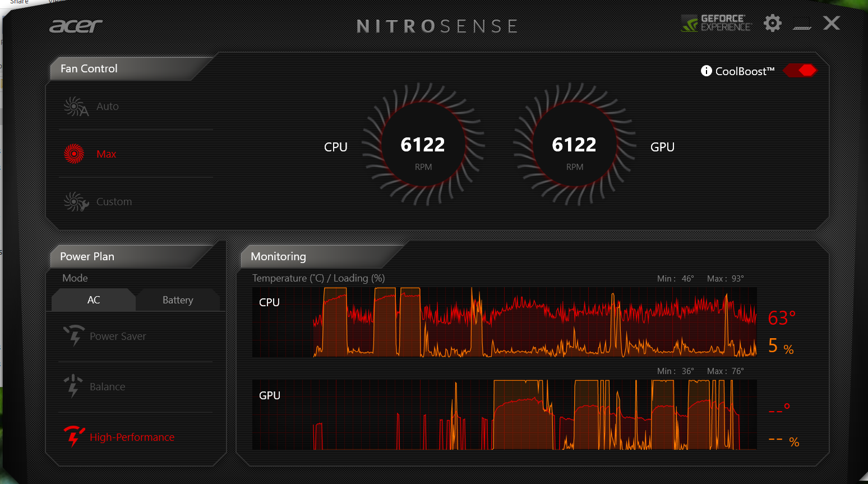868x484 pixels.
Task: Click the Balance power plan icon
Action: click(73, 386)
